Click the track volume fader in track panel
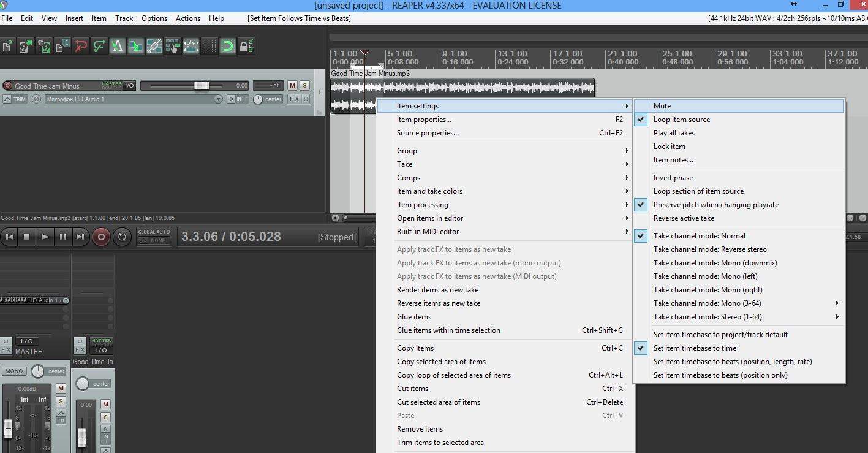 coord(201,86)
